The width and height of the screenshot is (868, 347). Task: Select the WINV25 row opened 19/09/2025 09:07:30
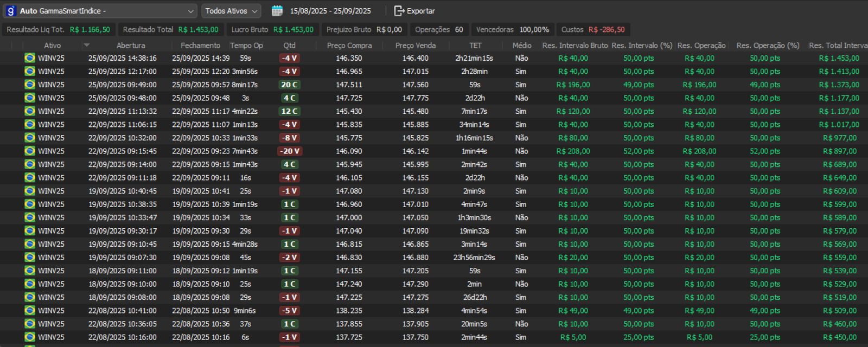click(x=122, y=258)
